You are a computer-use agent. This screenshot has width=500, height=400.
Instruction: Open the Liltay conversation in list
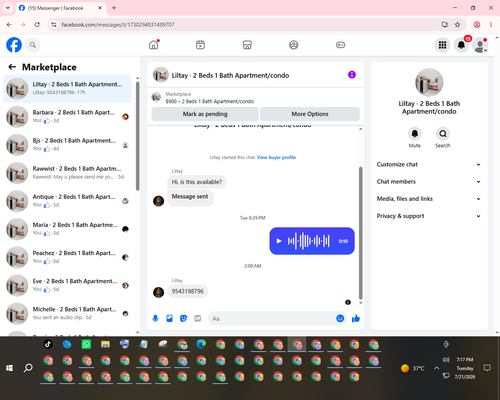(x=68, y=89)
